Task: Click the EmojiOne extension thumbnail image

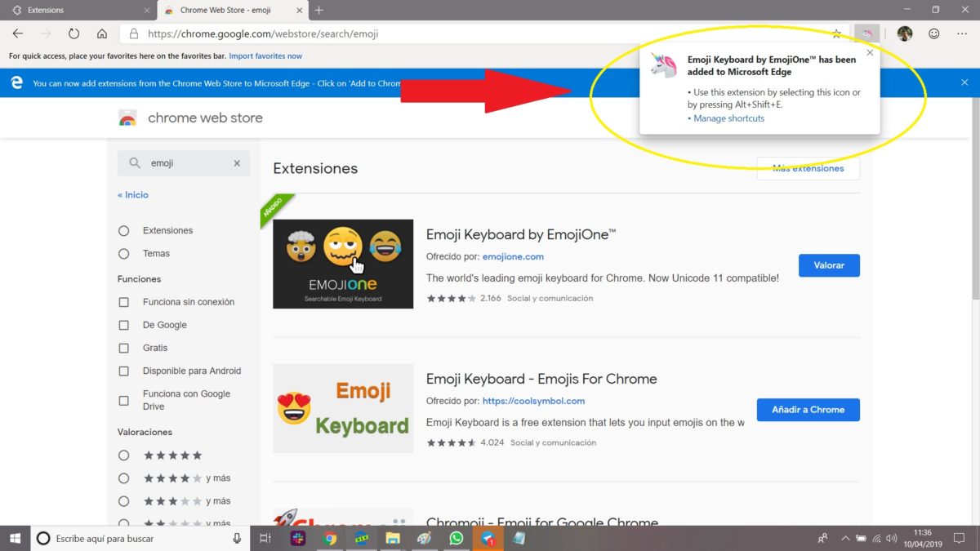Action: 343,264
